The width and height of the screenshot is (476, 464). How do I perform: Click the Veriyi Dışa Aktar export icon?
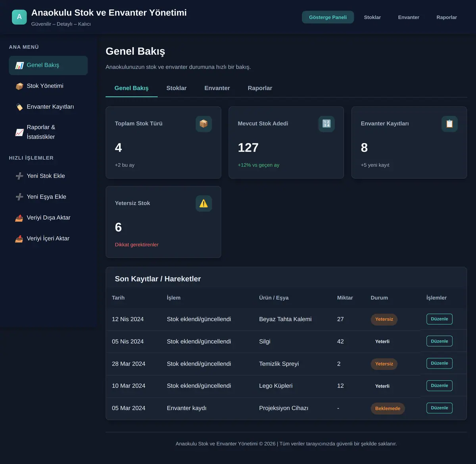(x=19, y=218)
